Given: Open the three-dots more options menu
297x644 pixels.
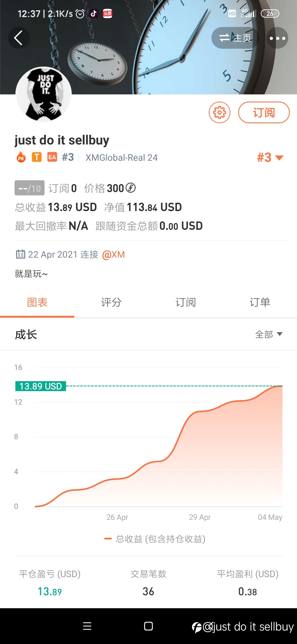Looking at the screenshot, I should [277, 38].
